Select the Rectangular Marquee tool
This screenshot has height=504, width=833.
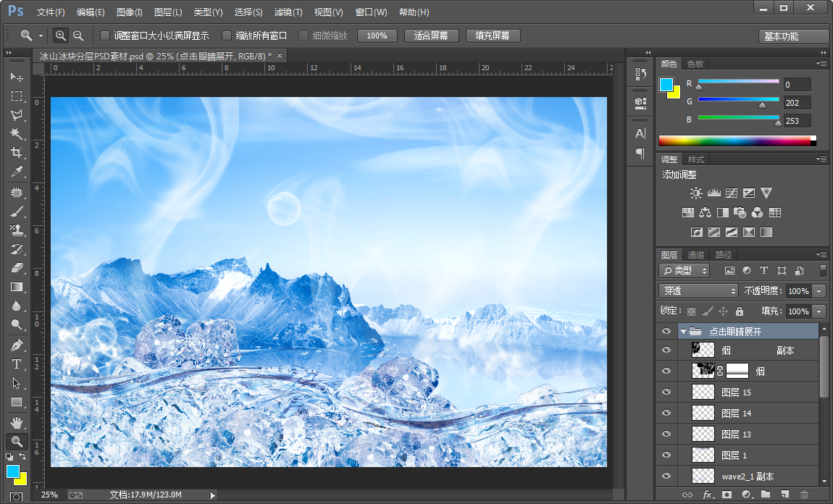click(17, 96)
